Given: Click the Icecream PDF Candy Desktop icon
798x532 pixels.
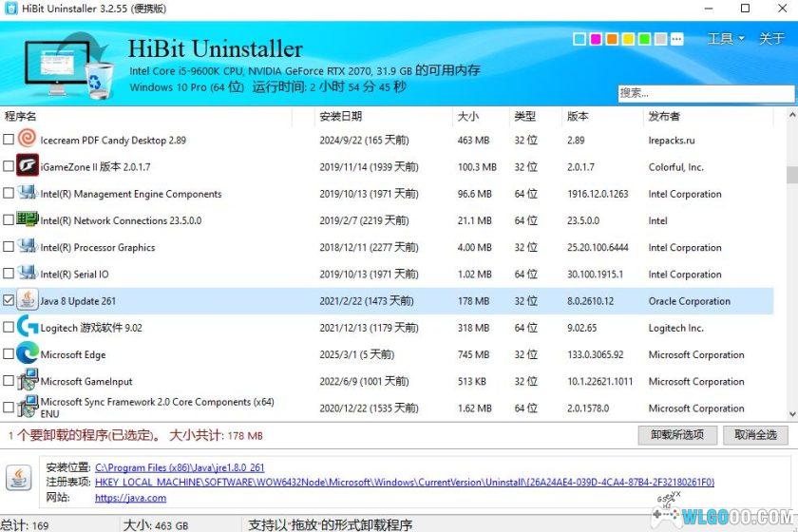Looking at the screenshot, I should click(27, 138).
